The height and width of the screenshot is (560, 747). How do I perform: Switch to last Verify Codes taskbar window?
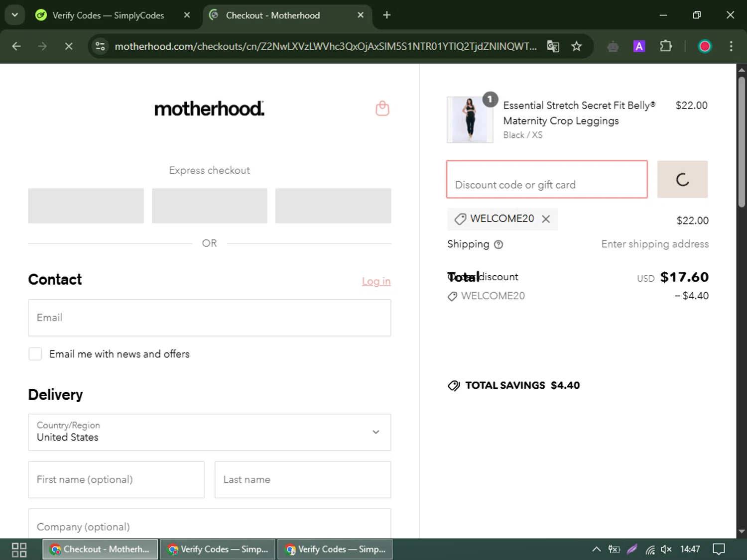335,549
